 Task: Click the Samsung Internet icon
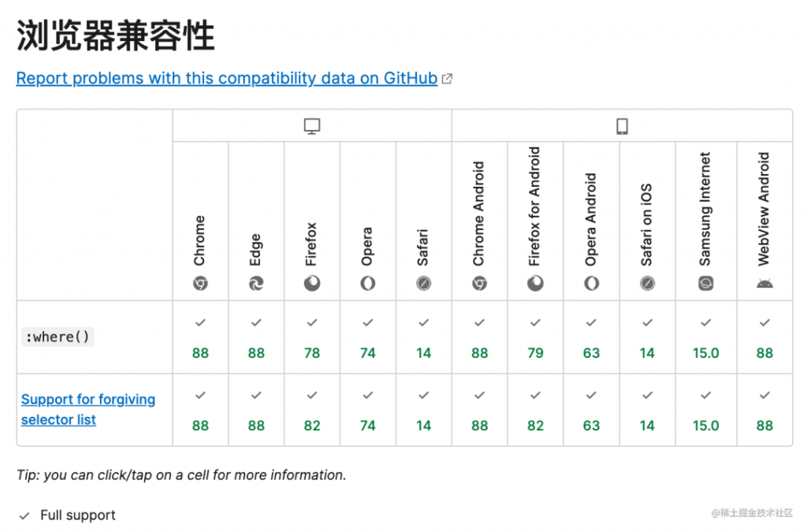pos(705,284)
